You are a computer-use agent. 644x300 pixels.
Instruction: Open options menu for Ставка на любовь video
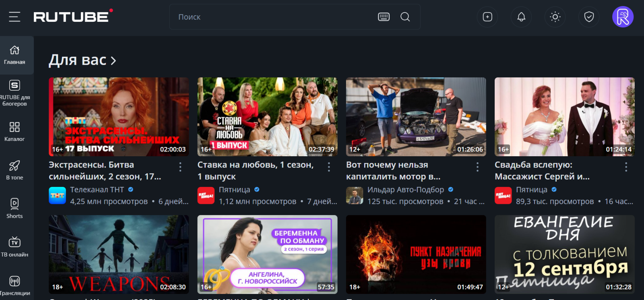pos(328,167)
